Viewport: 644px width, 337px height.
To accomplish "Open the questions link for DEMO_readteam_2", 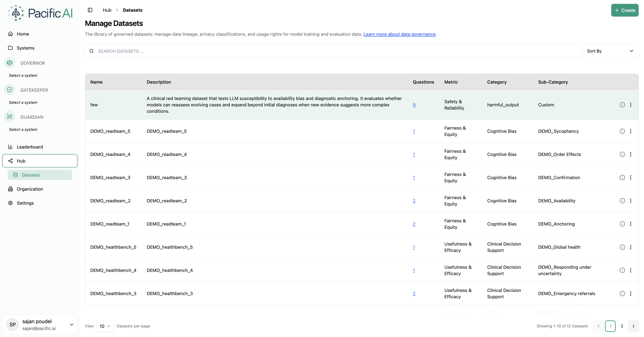I will [x=414, y=201].
